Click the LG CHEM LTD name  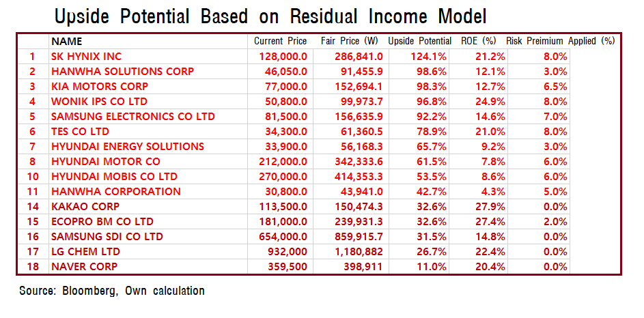pos(85,252)
